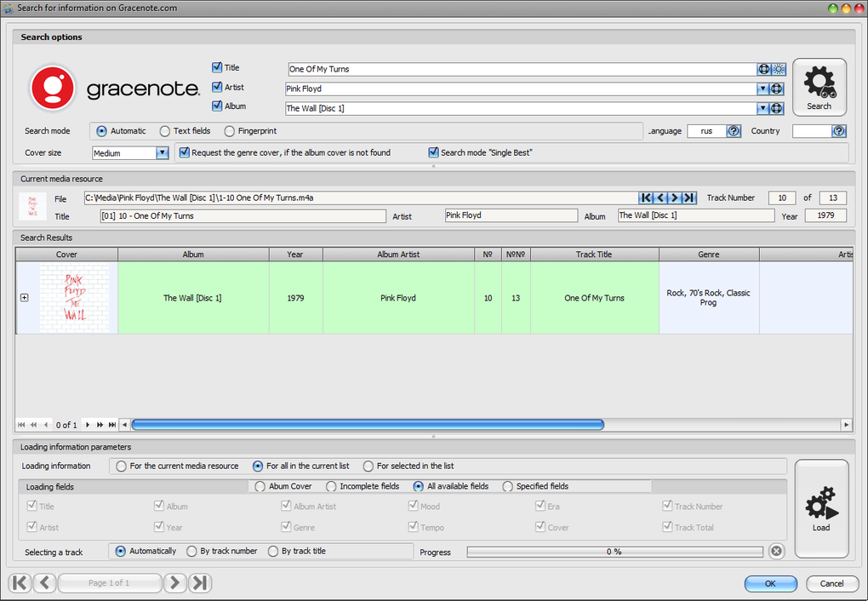Viewport: 868px width, 601px height.
Task: Select Automatic search mode
Action: tap(101, 131)
